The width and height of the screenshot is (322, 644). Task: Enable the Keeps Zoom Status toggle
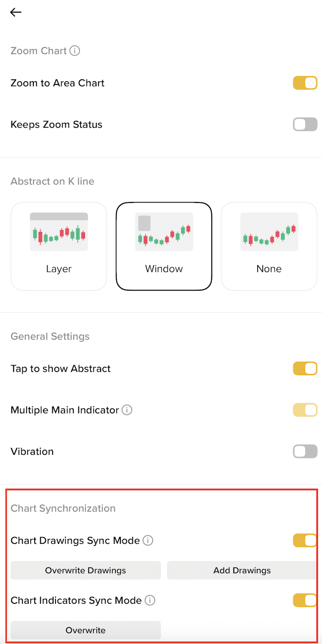pyautogui.click(x=305, y=125)
